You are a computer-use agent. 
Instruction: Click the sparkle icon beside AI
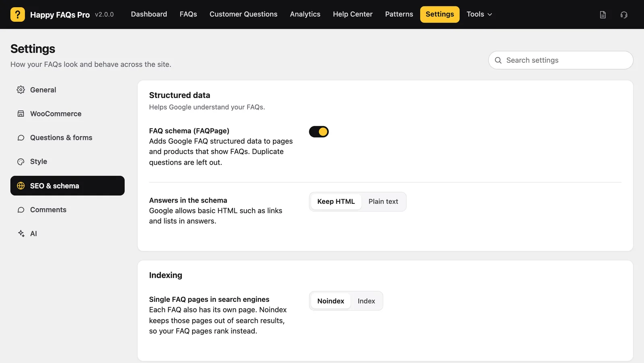point(21,234)
